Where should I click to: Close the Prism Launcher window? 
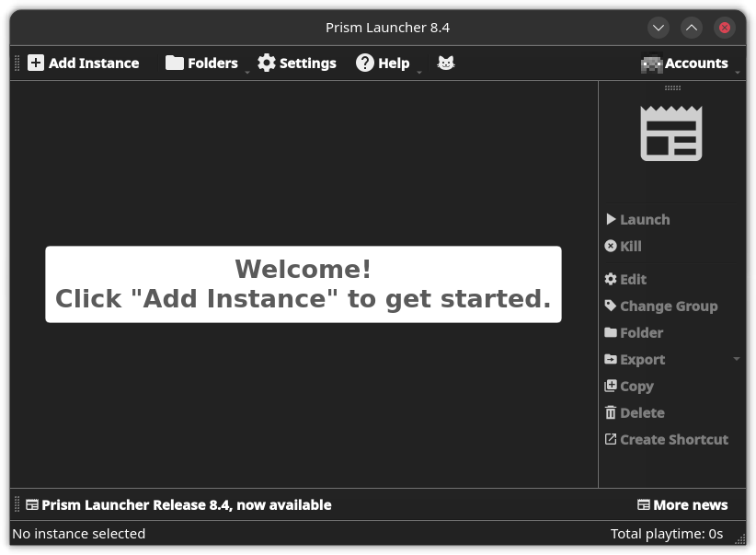click(x=724, y=28)
